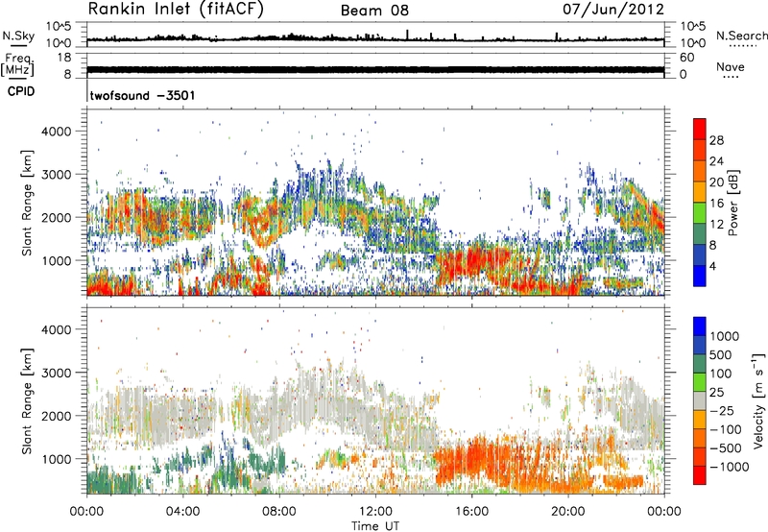Click the 500 value on velocity colorbar

click(720, 354)
